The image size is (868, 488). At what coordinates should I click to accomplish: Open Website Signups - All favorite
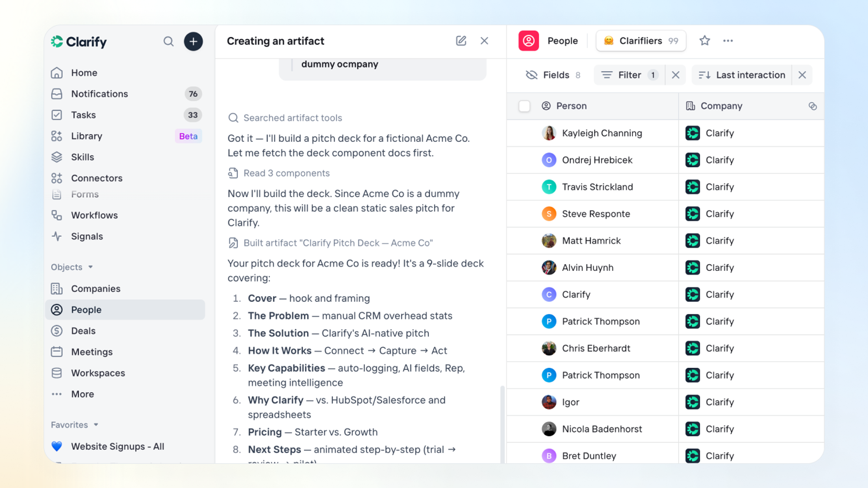pos(125,446)
